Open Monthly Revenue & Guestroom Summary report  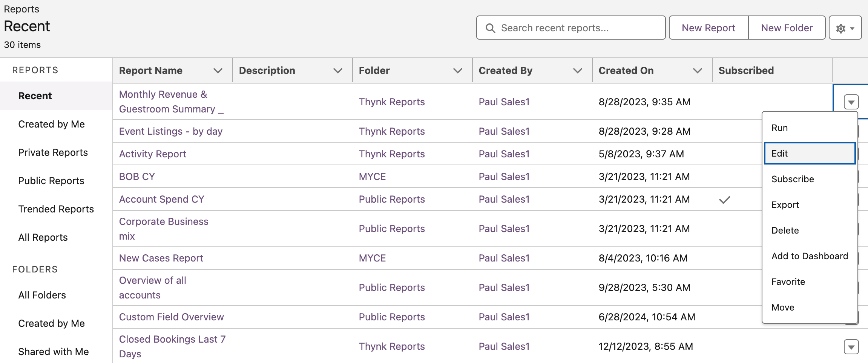[171, 102]
